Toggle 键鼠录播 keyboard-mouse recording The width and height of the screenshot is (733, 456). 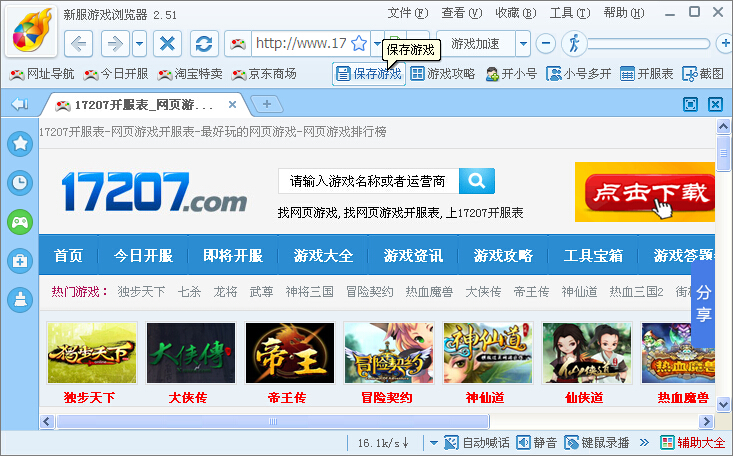tap(598, 443)
